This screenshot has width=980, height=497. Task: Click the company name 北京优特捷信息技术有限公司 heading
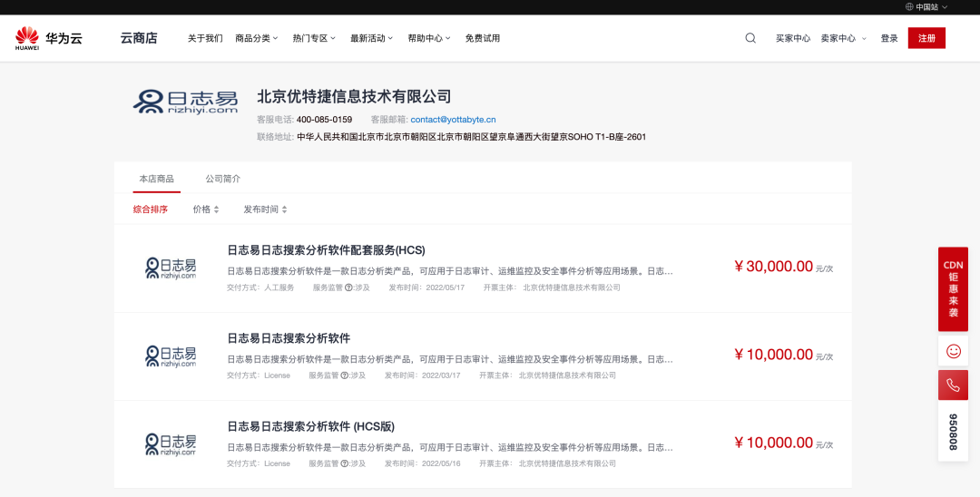354,96
